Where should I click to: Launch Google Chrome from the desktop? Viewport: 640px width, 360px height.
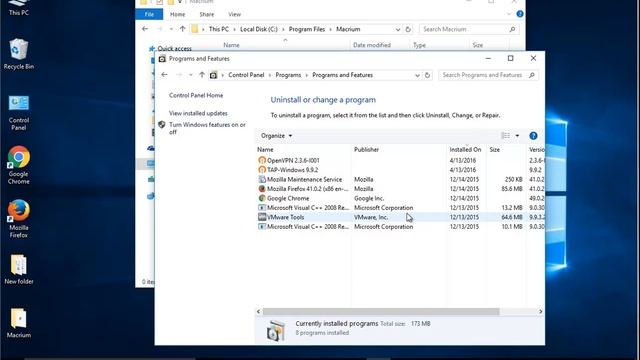18,165
